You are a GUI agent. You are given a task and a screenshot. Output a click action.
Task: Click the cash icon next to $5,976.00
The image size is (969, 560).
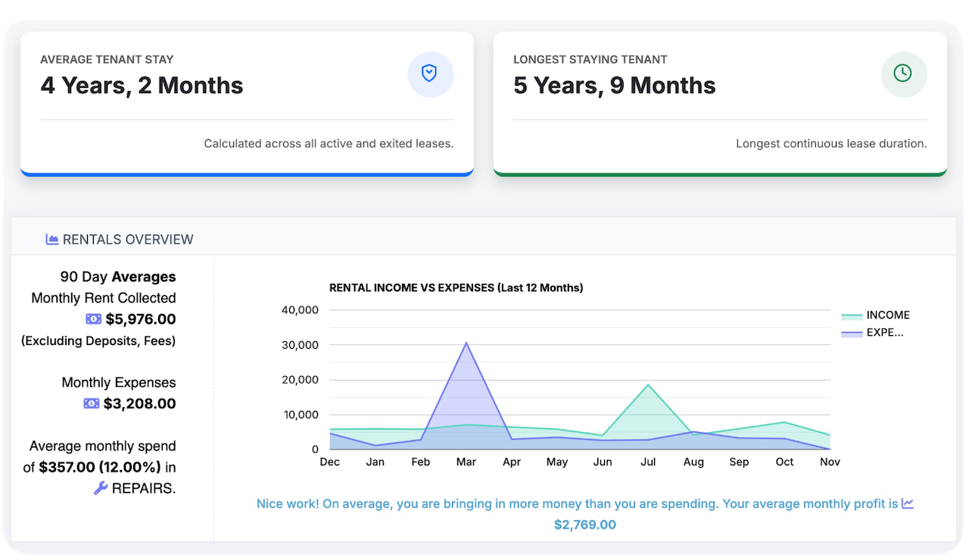click(92, 319)
